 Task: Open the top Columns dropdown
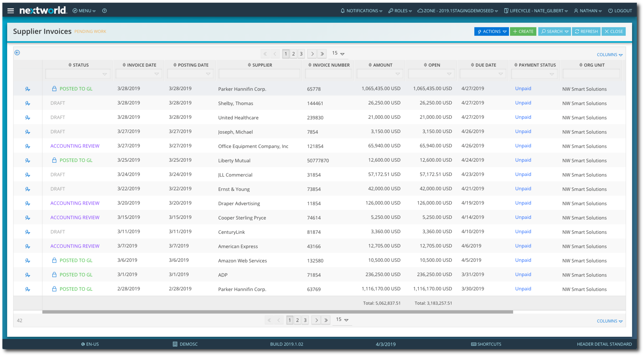click(610, 55)
